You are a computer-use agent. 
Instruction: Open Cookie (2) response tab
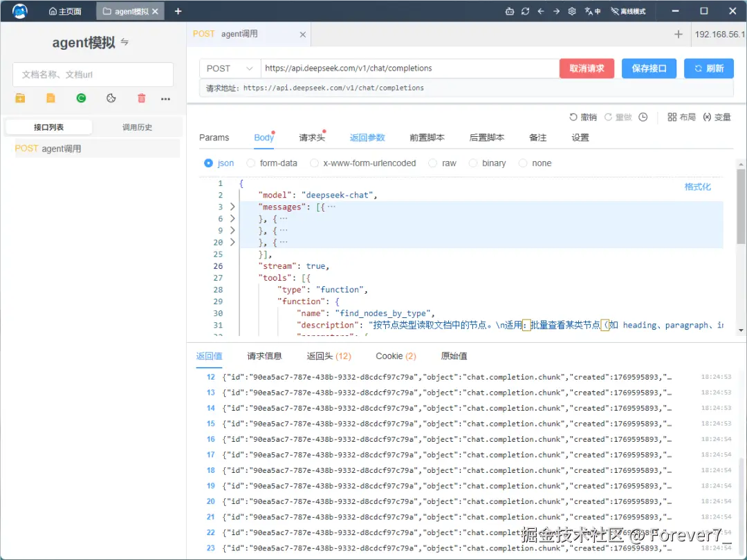click(396, 356)
